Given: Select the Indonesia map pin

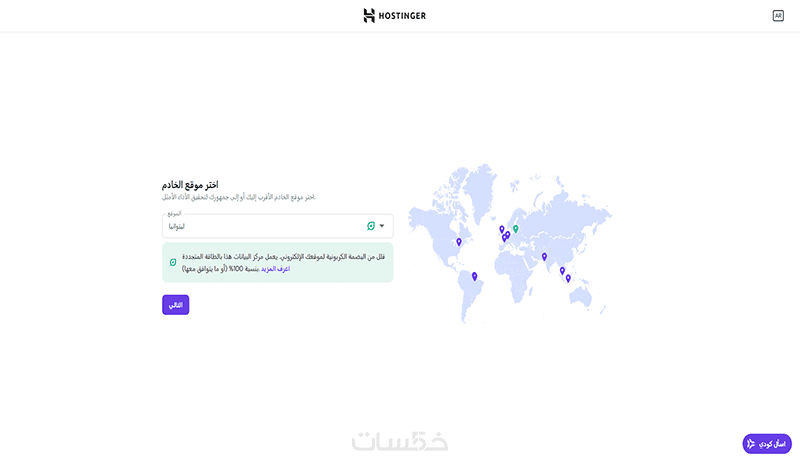Looking at the screenshot, I should 568,278.
